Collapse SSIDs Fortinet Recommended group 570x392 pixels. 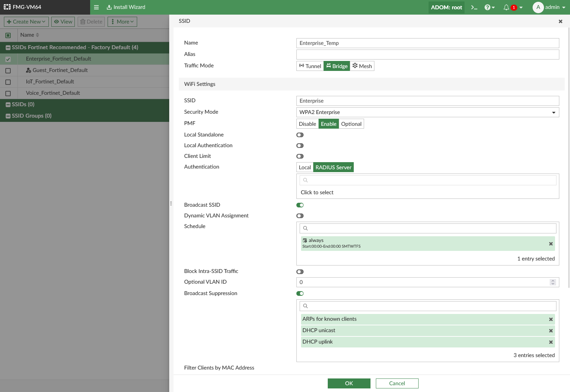coord(8,47)
